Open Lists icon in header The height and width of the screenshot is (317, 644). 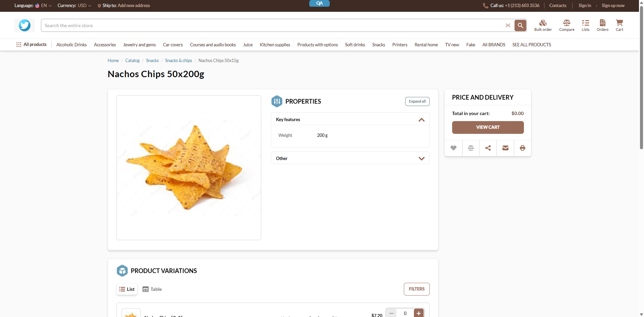tap(586, 25)
